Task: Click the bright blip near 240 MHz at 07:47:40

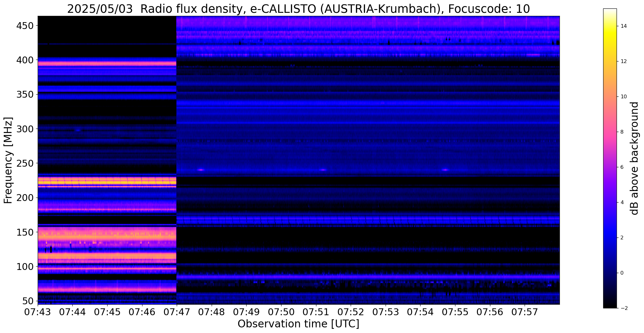Action: coord(200,170)
